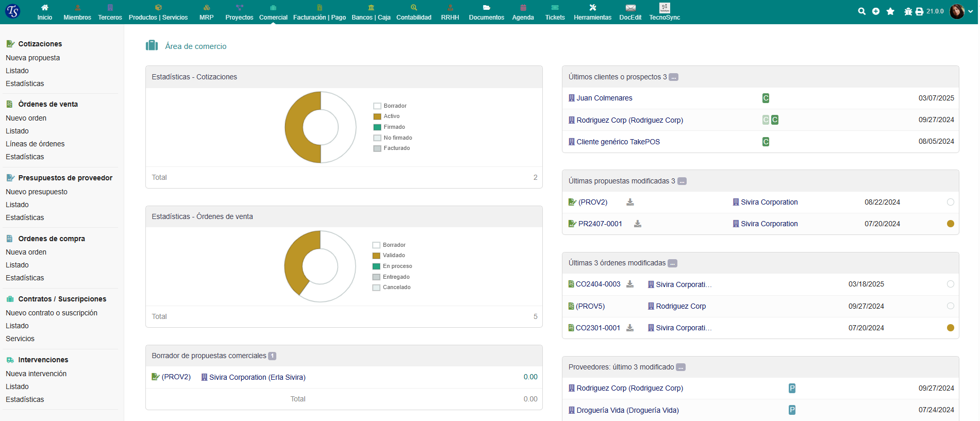Click the gold segment of Cotizaciones donut chart
This screenshot has width=980, height=421.
tap(294, 127)
